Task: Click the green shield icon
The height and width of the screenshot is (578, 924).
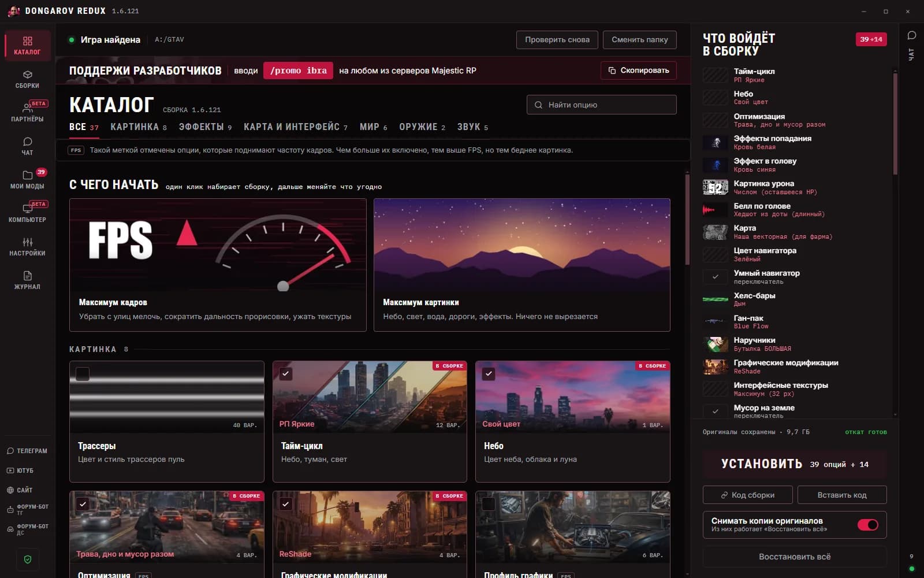Action: pyautogui.click(x=28, y=559)
